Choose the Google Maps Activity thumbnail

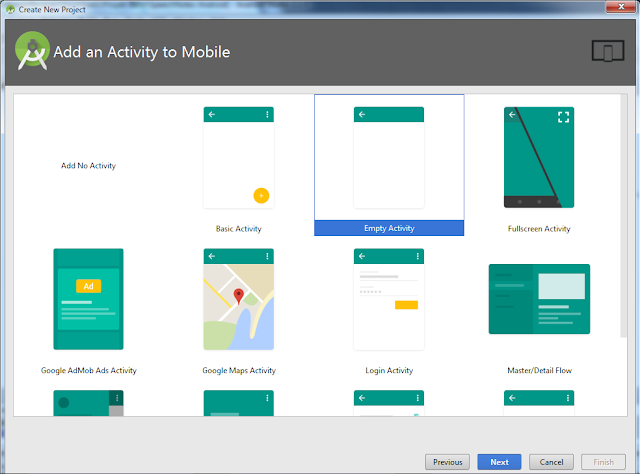coord(239,299)
